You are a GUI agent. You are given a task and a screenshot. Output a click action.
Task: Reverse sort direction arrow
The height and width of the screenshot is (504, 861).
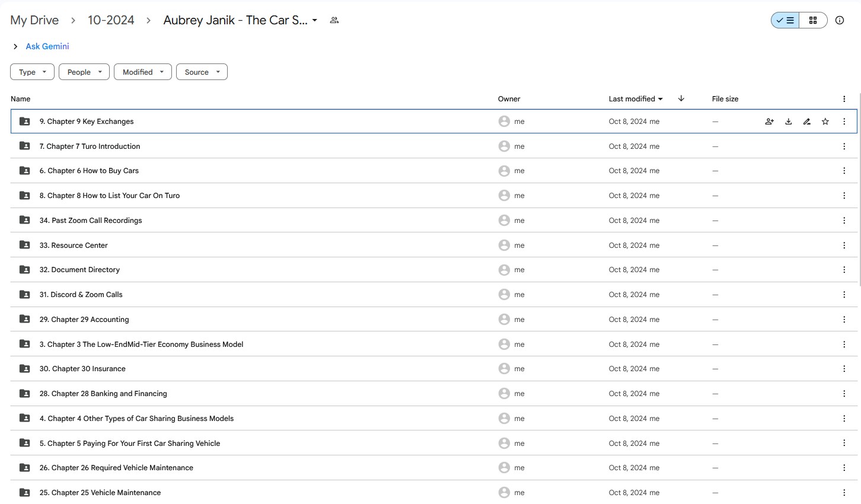coord(681,98)
